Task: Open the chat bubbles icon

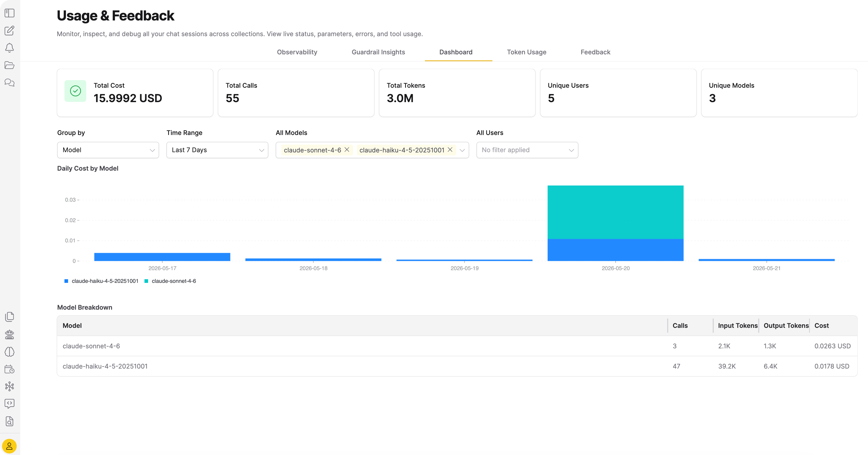Action: tap(9, 82)
